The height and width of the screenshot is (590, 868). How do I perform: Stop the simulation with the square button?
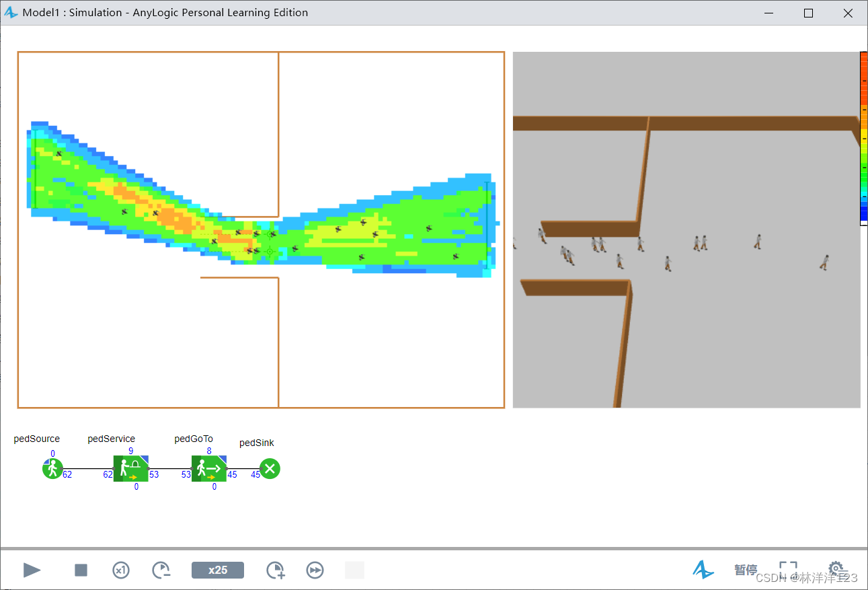pos(81,570)
